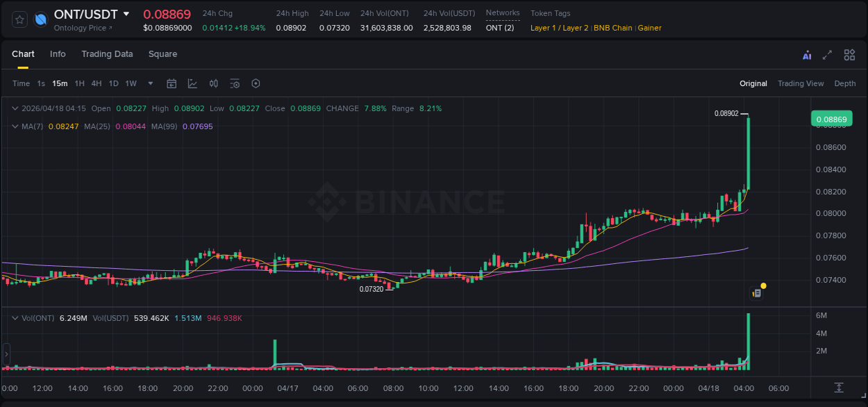Click the settings hexagon icon in toolbar
This screenshot has width=868, height=407.
pos(256,83)
